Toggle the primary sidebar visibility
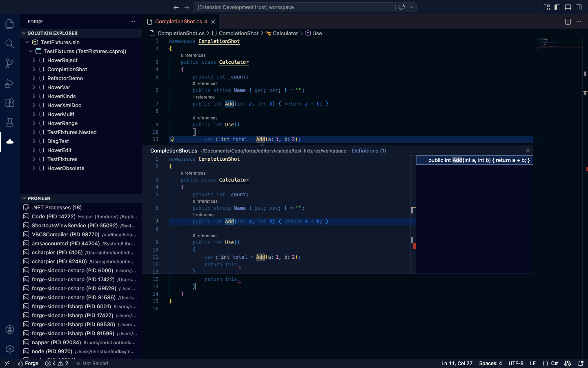The width and height of the screenshot is (588, 368). pyautogui.click(x=557, y=7)
